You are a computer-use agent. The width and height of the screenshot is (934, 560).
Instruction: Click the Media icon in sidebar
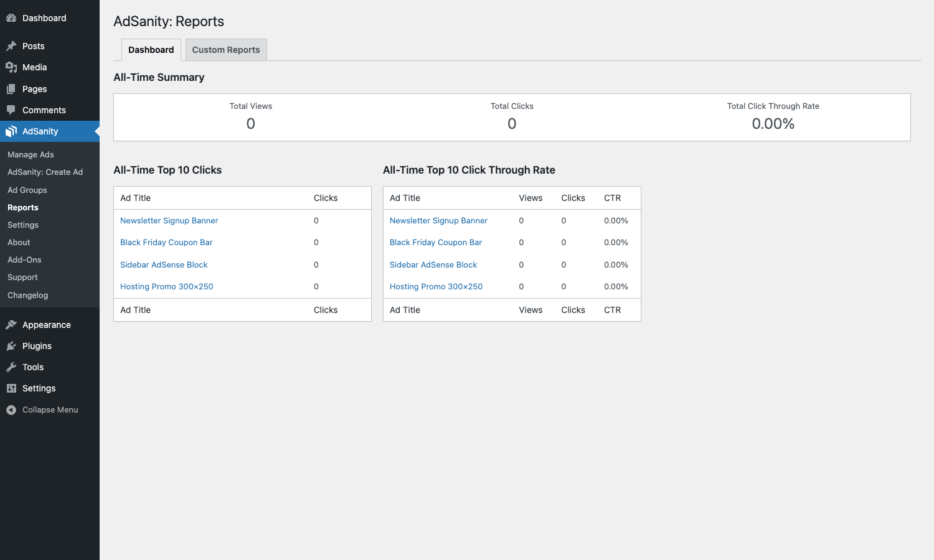(11, 67)
